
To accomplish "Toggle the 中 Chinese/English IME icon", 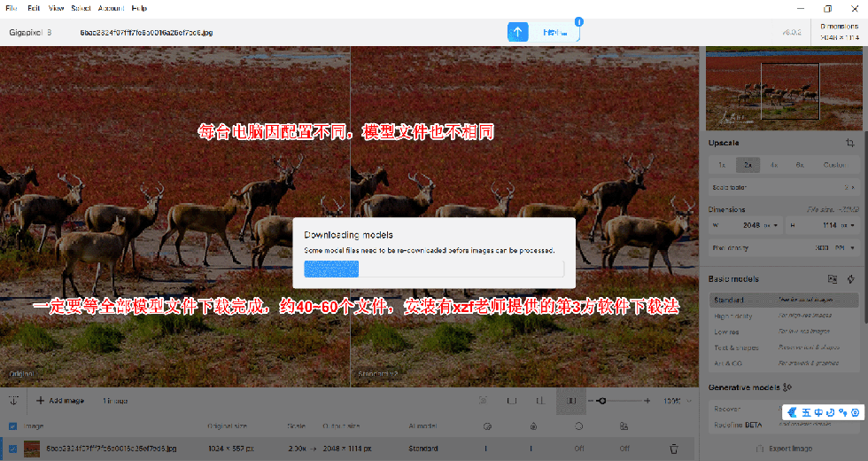I will pyautogui.click(x=818, y=412).
